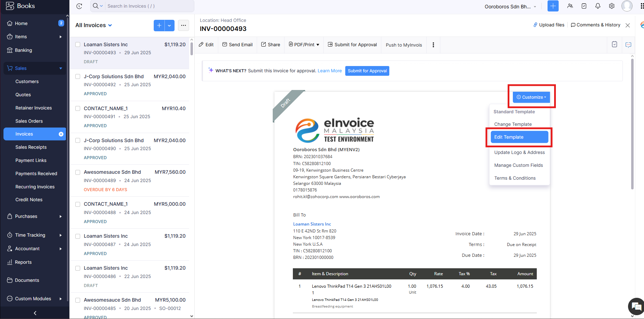This screenshot has width=644, height=319.
Task: Open dropdown arrow beside new invoice plus button
Action: tap(169, 25)
